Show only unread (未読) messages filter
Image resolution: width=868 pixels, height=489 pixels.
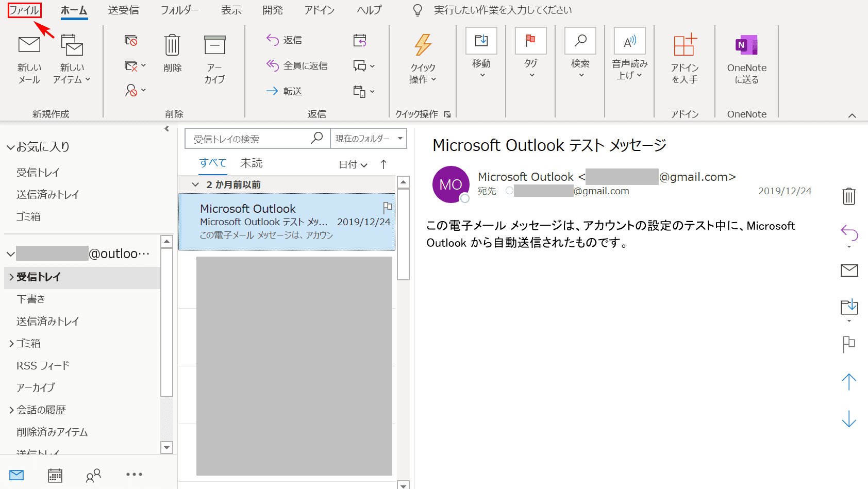pyautogui.click(x=252, y=163)
